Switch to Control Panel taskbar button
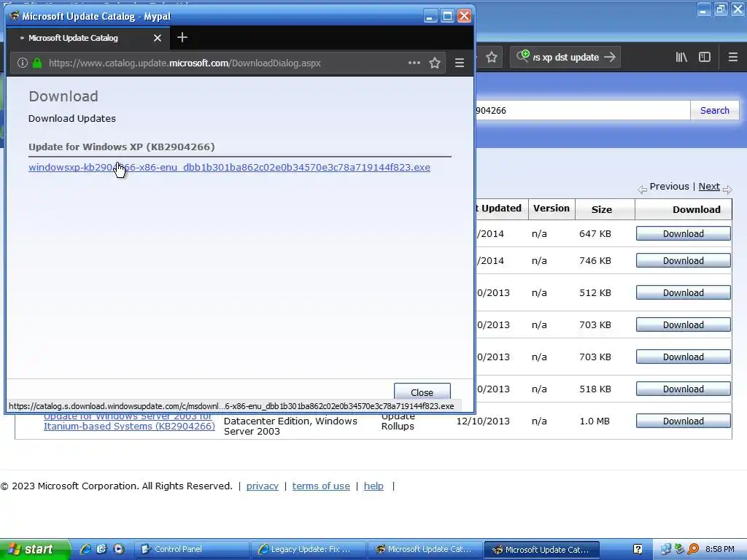The height and width of the screenshot is (560, 747). tap(191, 550)
